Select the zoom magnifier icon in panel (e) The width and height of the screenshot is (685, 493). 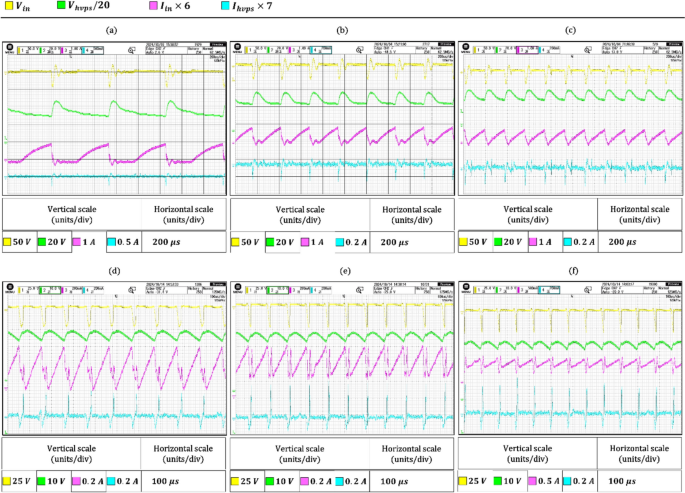pos(359,290)
